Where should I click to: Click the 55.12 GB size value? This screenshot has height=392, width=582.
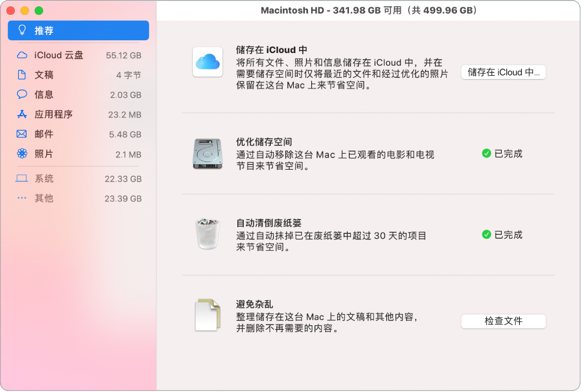(124, 56)
